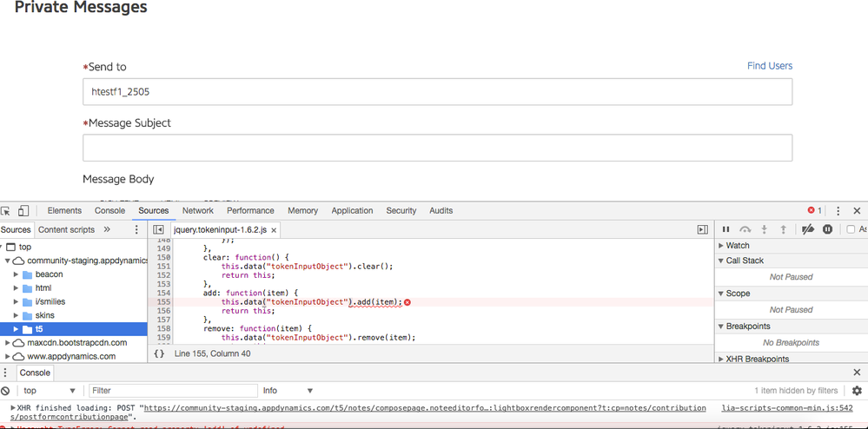Expand the t5 folder
This screenshot has height=429, width=868.
click(16, 329)
